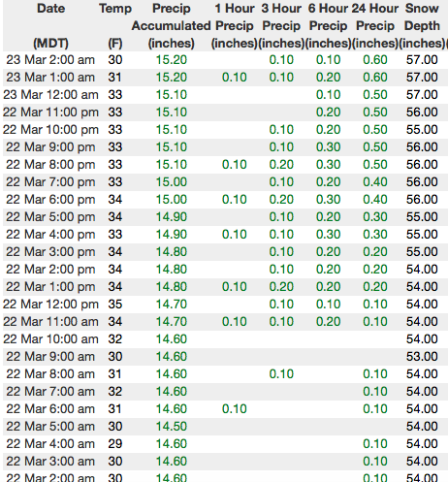
Task: Click 3 hour precip 0.10 at 8:00 am
Action: pos(281,374)
